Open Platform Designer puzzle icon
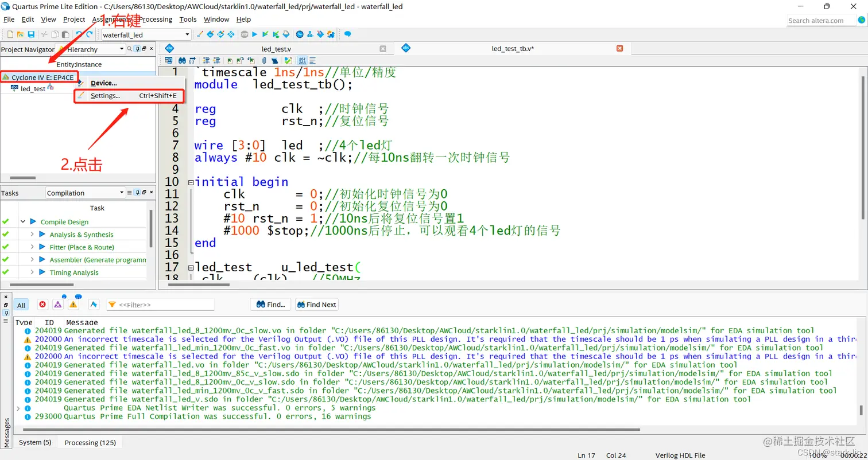 (331, 34)
